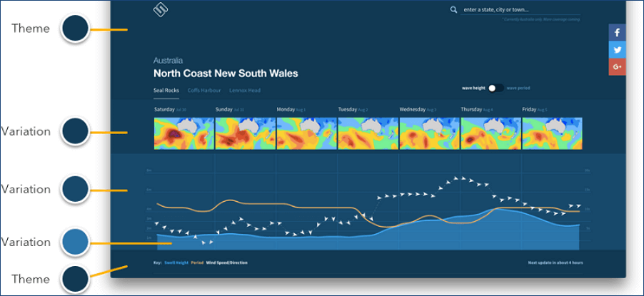Click the wave period label
The height and width of the screenshot is (296, 644).
click(x=518, y=88)
